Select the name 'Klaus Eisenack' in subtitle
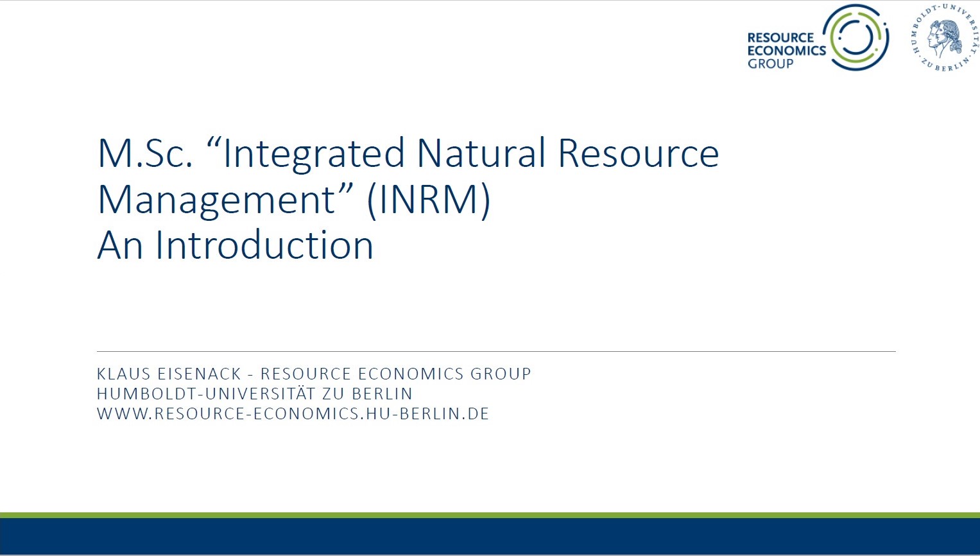Image resolution: width=980 pixels, height=556 pixels. (169, 374)
